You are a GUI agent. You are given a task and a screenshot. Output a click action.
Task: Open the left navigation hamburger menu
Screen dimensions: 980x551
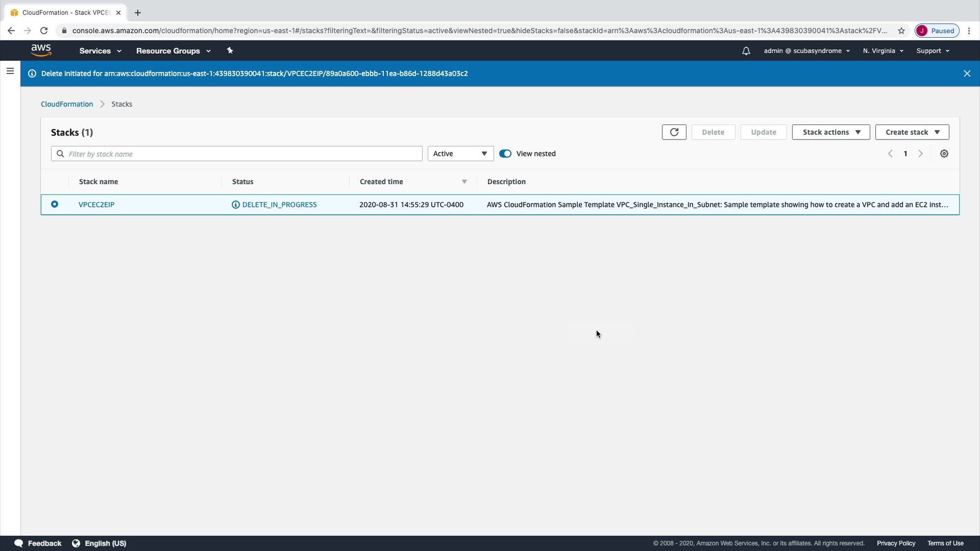click(x=10, y=71)
